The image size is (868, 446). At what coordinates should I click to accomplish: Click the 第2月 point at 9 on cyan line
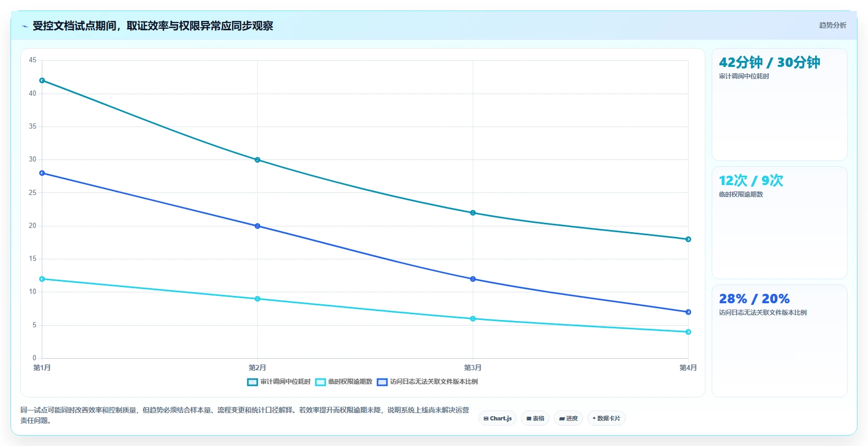(x=257, y=299)
